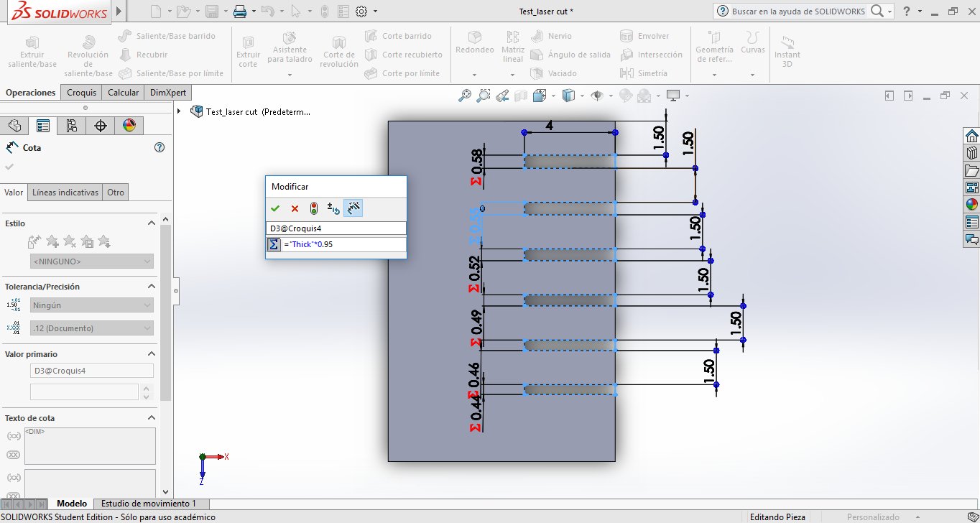Accept the value with the green checkmark
Screen dimensions: 980x523
(x=274, y=208)
